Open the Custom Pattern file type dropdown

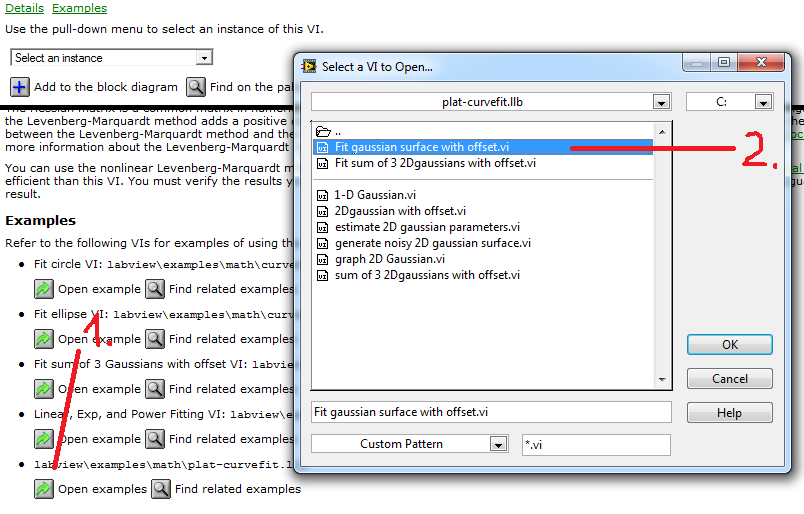498,444
